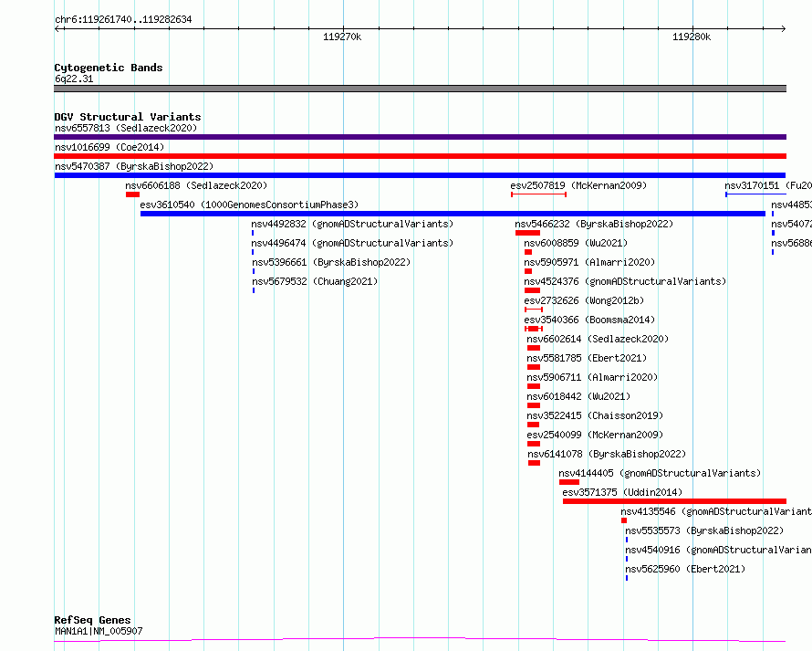Click nsv4496474 (gnomADStructuralVariants) label
This screenshot has width=812, height=651.
(352, 243)
